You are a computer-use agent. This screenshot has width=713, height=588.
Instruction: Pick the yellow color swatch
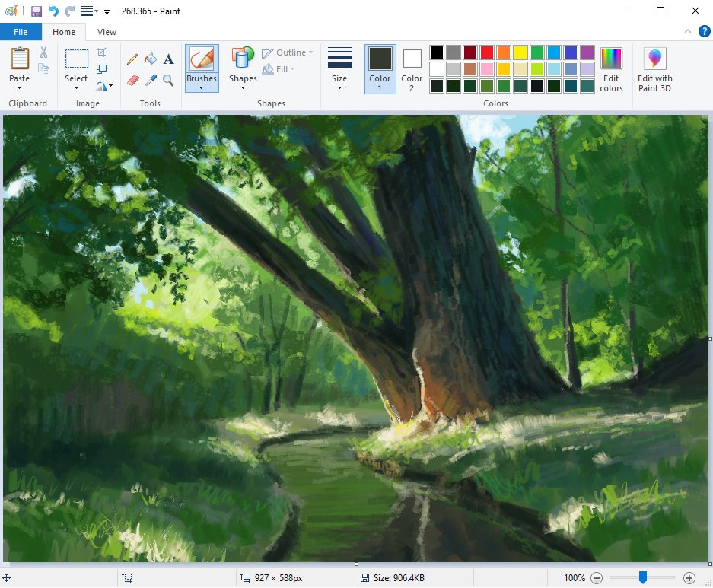point(520,52)
